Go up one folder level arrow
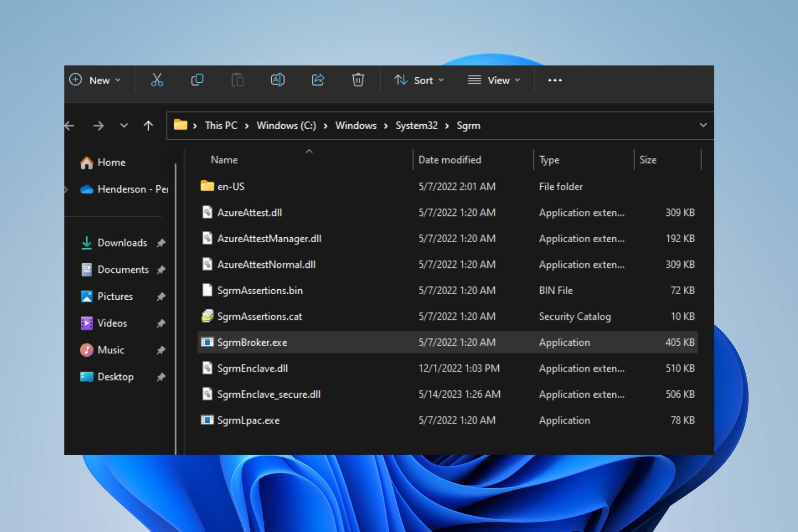 coord(148,126)
